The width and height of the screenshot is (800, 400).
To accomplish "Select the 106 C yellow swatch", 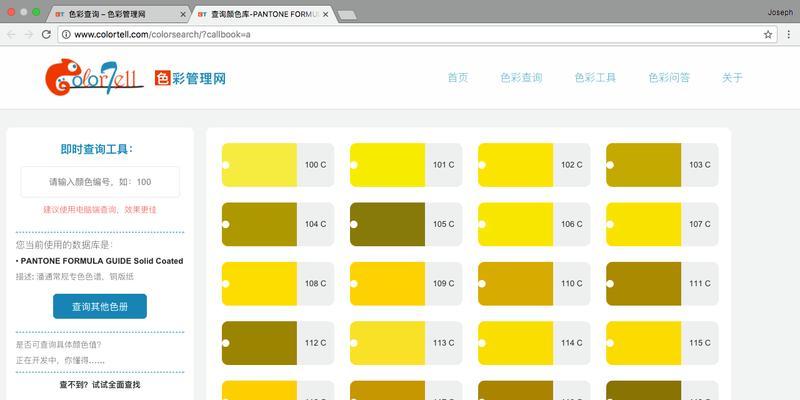I will (x=534, y=224).
